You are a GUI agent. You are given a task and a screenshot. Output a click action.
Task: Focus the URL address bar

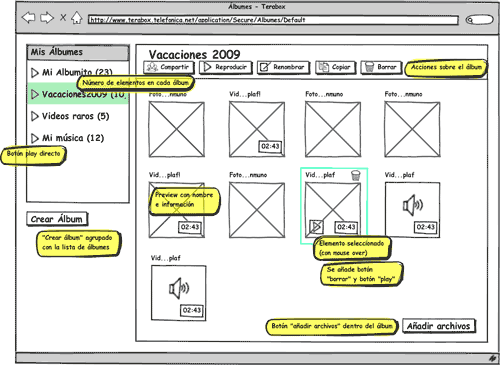[x=273, y=20]
